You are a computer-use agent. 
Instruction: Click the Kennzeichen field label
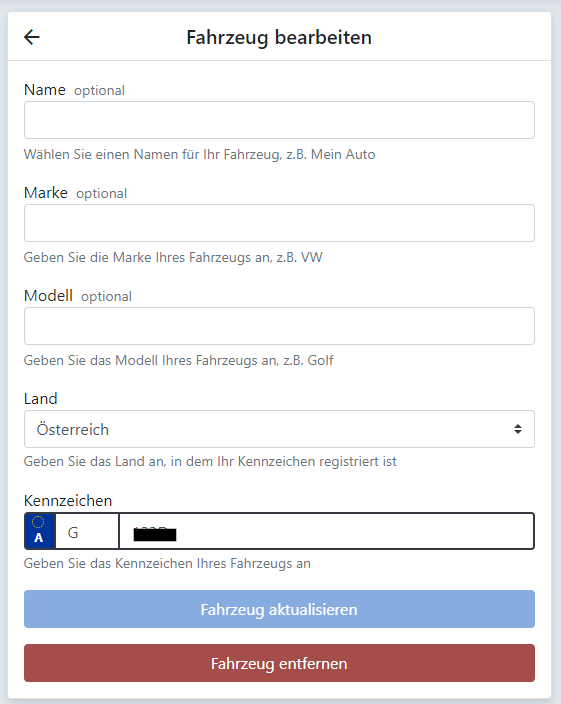pyautogui.click(x=68, y=501)
